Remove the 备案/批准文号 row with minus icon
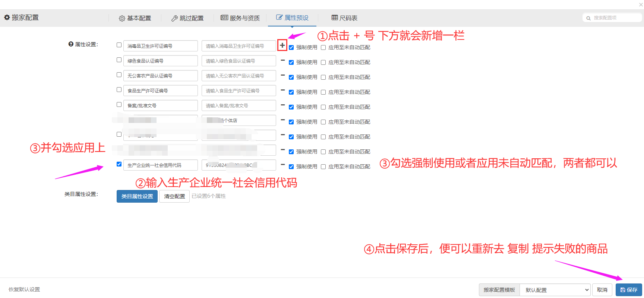Viewport: 644px width, 298px height. (x=283, y=105)
